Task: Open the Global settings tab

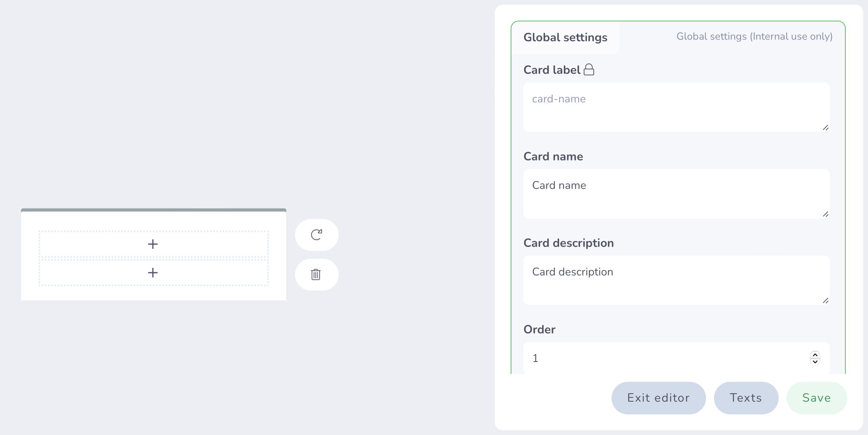Action: click(565, 37)
